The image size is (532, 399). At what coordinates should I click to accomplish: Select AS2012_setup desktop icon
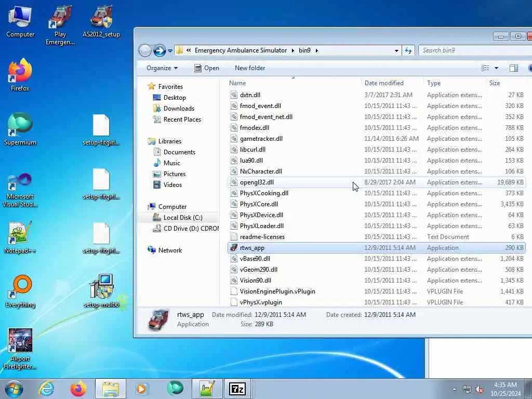pyautogui.click(x=101, y=21)
